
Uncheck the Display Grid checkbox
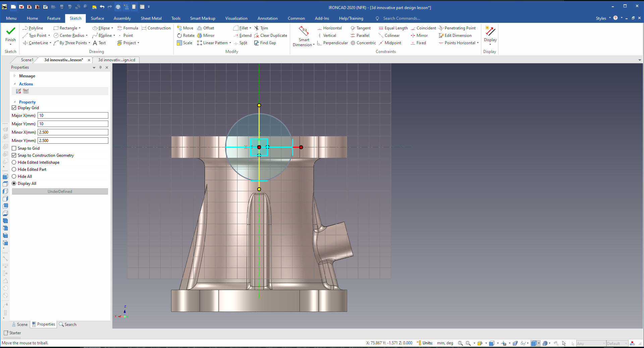click(14, 108)
